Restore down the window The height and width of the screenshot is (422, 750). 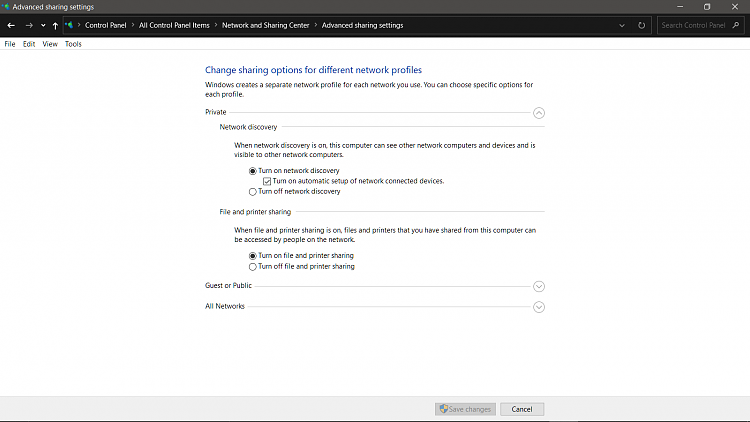click(707, 7)
